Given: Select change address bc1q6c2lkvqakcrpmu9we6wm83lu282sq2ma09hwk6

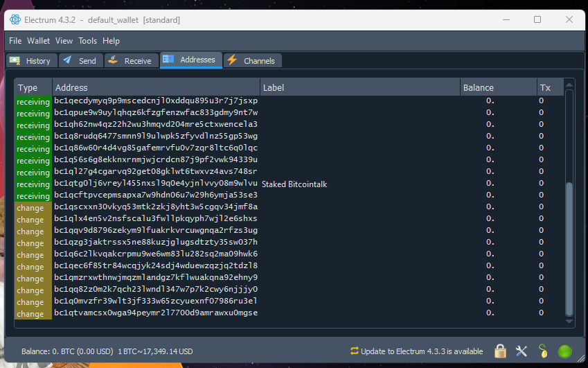Looking at the screenshot, I should point(156,254).
